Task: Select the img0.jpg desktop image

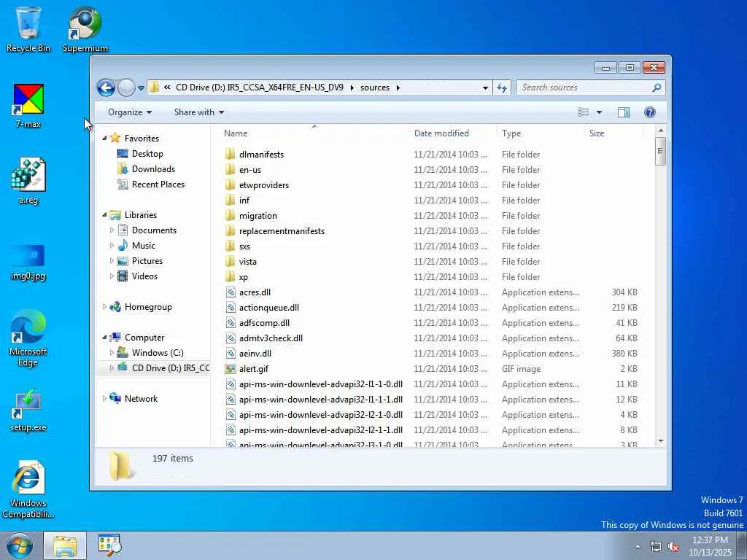Action: click(28, 262)
